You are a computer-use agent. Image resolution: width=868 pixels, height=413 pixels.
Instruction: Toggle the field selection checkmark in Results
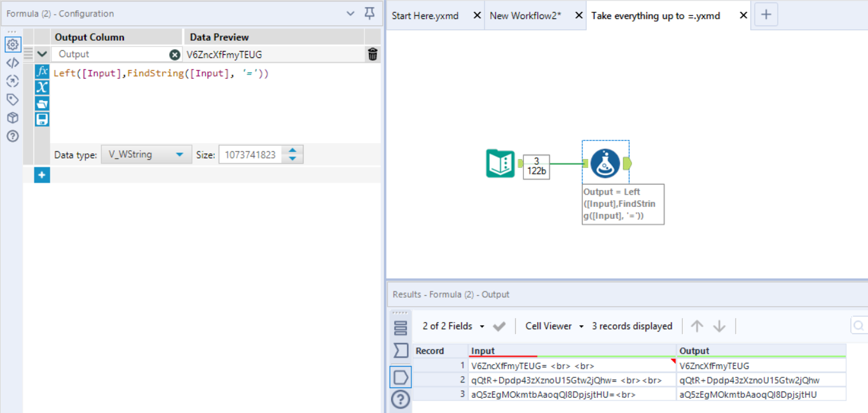pyautogui.click(x=499, y=326)
